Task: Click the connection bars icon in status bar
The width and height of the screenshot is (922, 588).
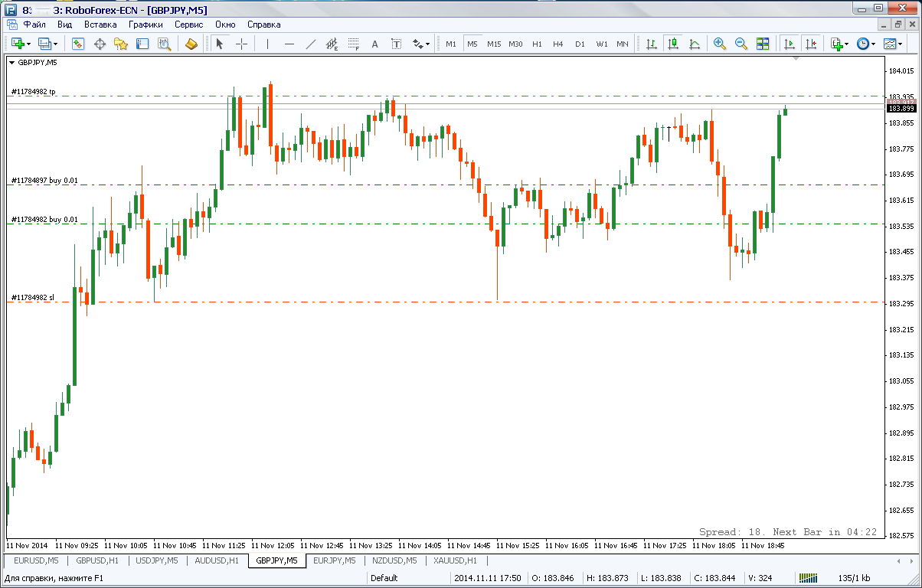Action: coord(809,579)
